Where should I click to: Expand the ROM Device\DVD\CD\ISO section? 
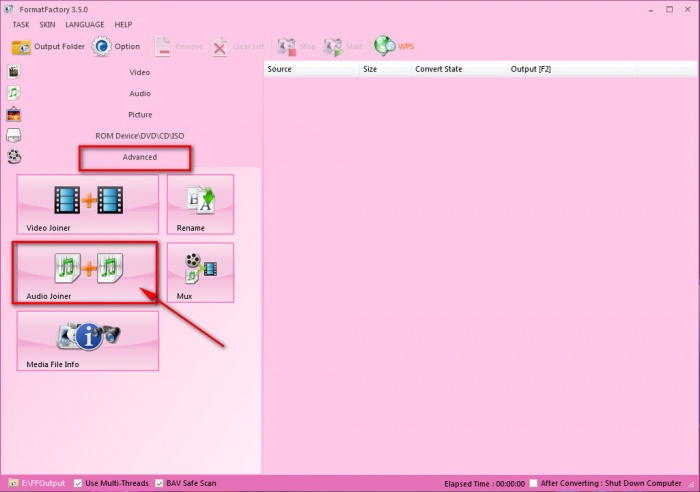140,136
